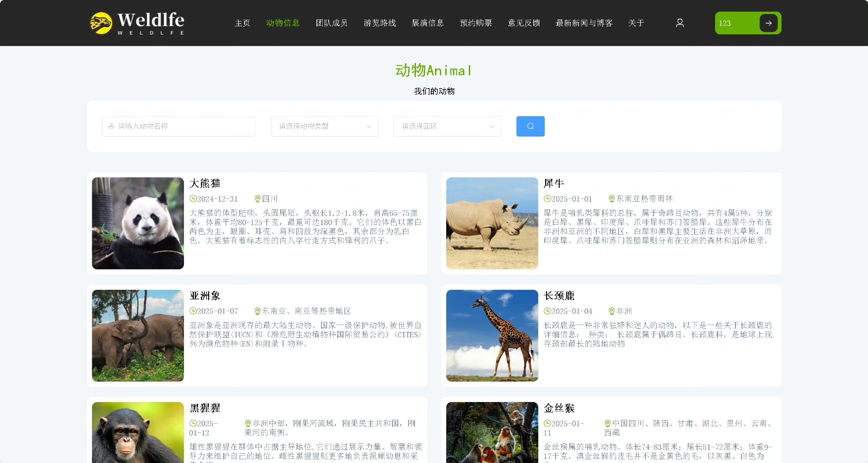Image resolution: width=868 pixels, height=463 pixels.
Task: Click the clock icon in 黑猩猩 card
Action: tap(193, 423)
